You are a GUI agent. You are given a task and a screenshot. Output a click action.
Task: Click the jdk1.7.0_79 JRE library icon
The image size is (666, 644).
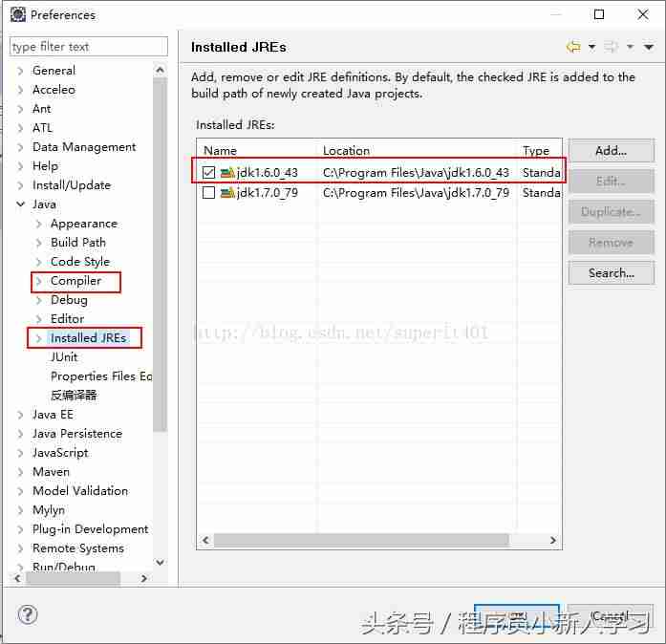coord(227,193)
